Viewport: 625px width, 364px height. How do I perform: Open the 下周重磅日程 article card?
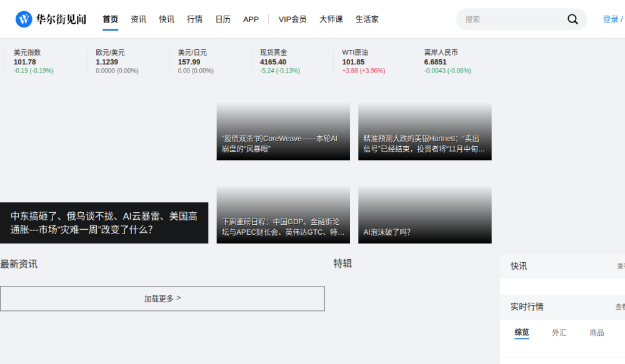[283, 215]
